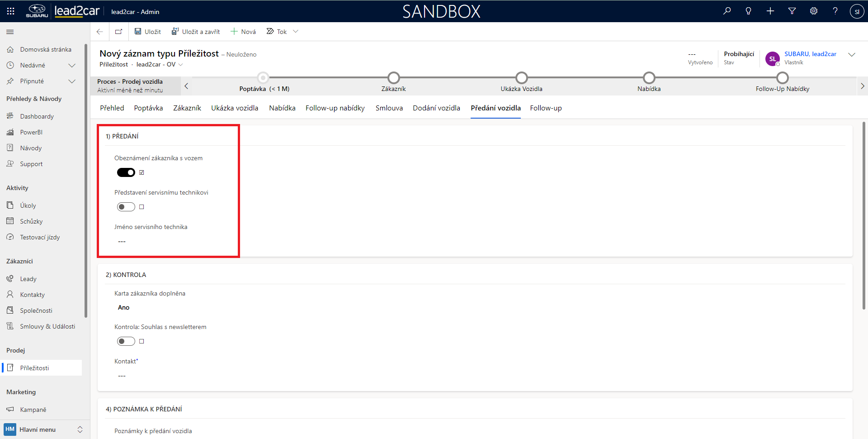Open the SUBARU, lead2car owner link

click(810, 54)
